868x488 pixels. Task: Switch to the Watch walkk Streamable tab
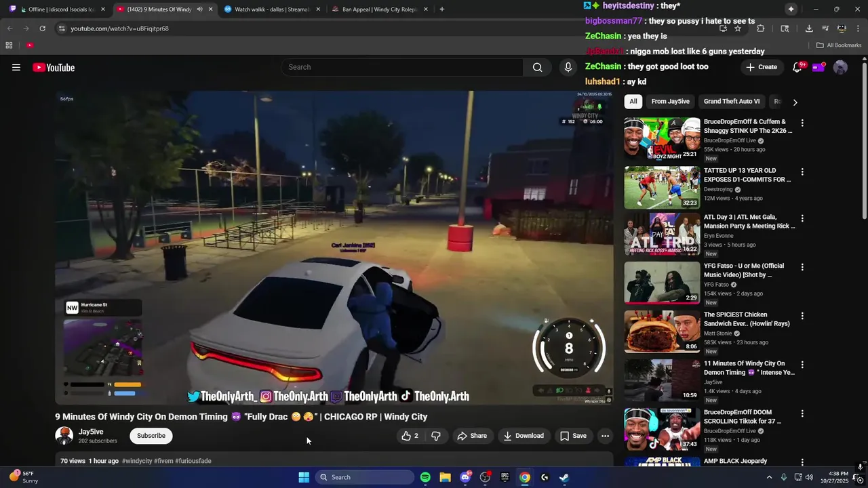pos(271,9)
